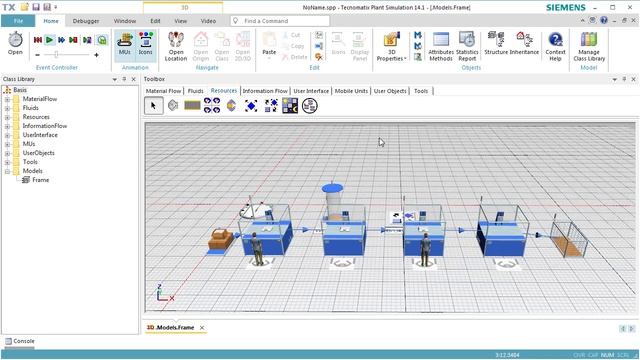Expand the MaterialFlow folder

(7, 99)
